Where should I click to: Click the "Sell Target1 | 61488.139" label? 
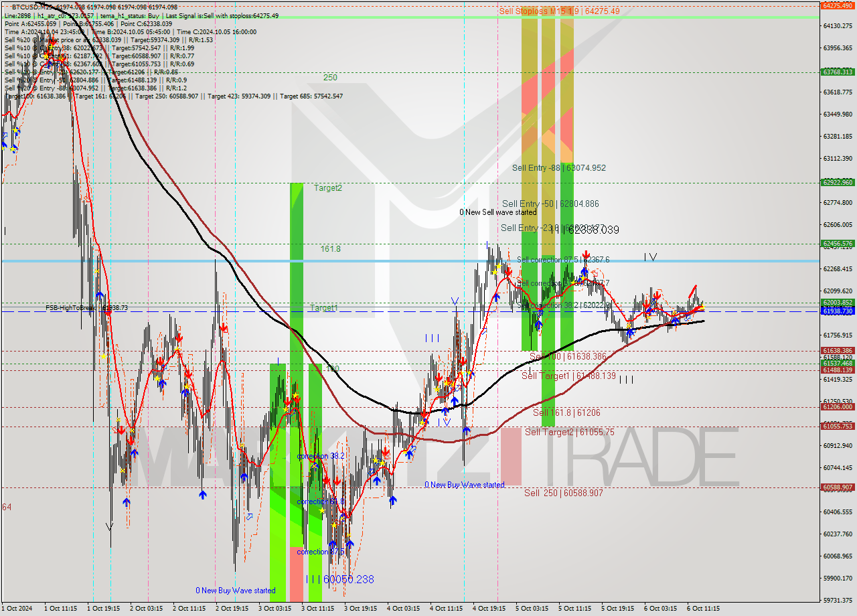coord(568,376)
